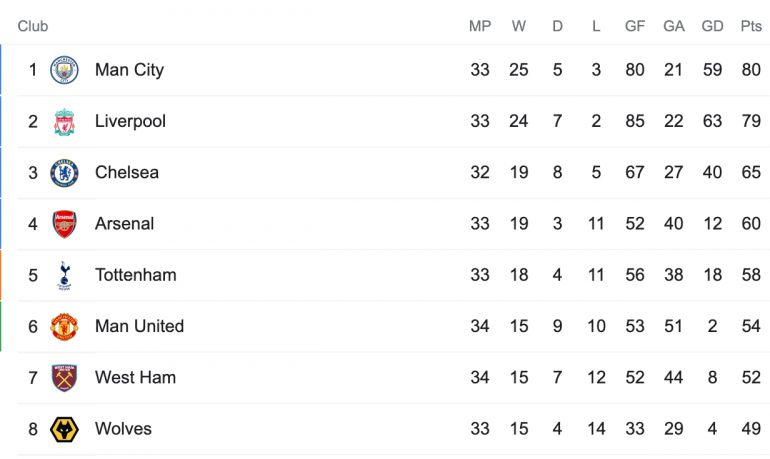Image resolution: width=770 pixels, height=459 pixels.
Task: Click the GD column header
Action: click(x=712, y=26)
